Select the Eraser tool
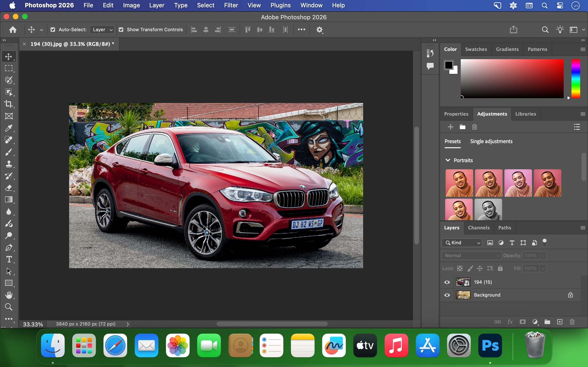 [x=9, y=188]
